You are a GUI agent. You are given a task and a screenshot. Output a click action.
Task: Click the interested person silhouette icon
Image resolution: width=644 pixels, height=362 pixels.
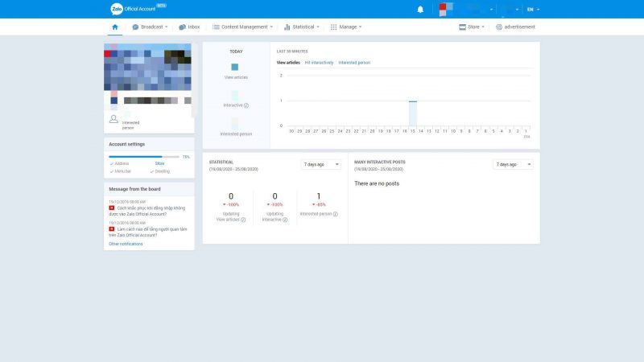pos(114,119)
